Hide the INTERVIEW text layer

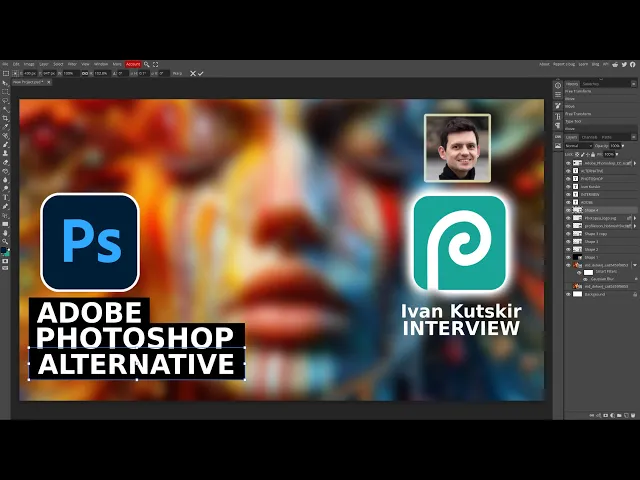click(x=568, y=195)
